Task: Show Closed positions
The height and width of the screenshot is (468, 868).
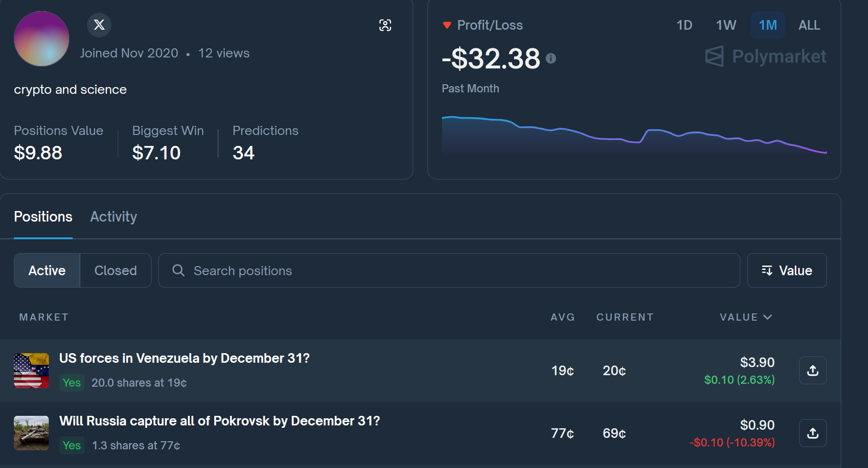Action: coord(116,270)
